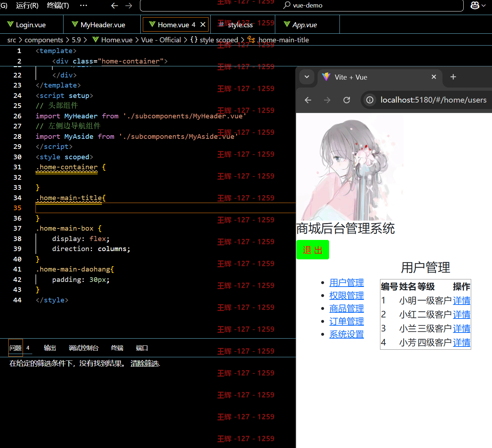Screen dimensions: 492x448
Task: Click the components breadcrumb
Action: 44,40
